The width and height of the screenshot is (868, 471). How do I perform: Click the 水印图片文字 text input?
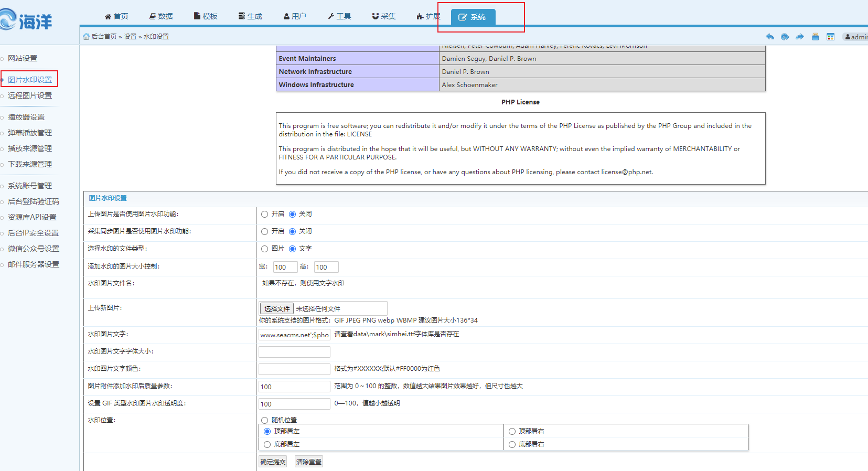point(294,335)
